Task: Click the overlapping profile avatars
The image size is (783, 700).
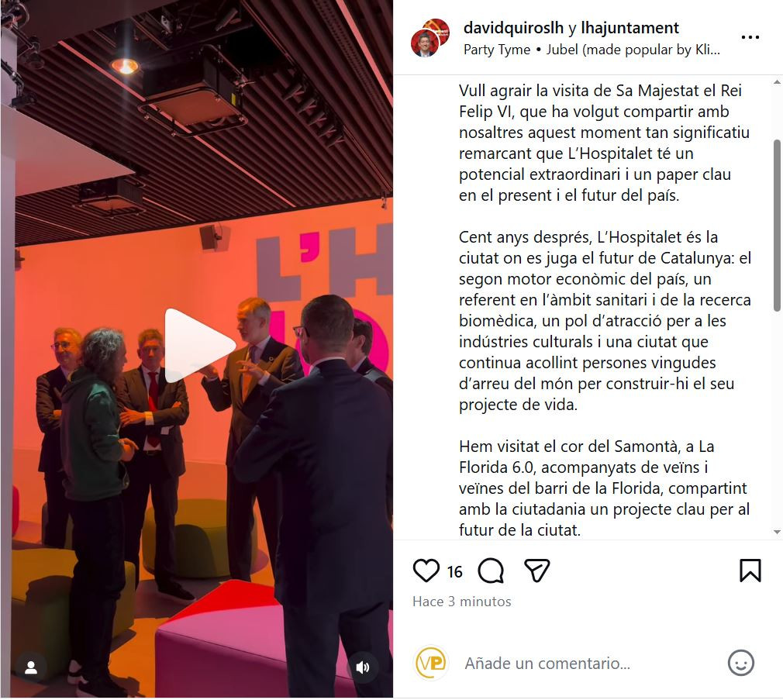Action: pyautogui.click(x=430, y=38)
